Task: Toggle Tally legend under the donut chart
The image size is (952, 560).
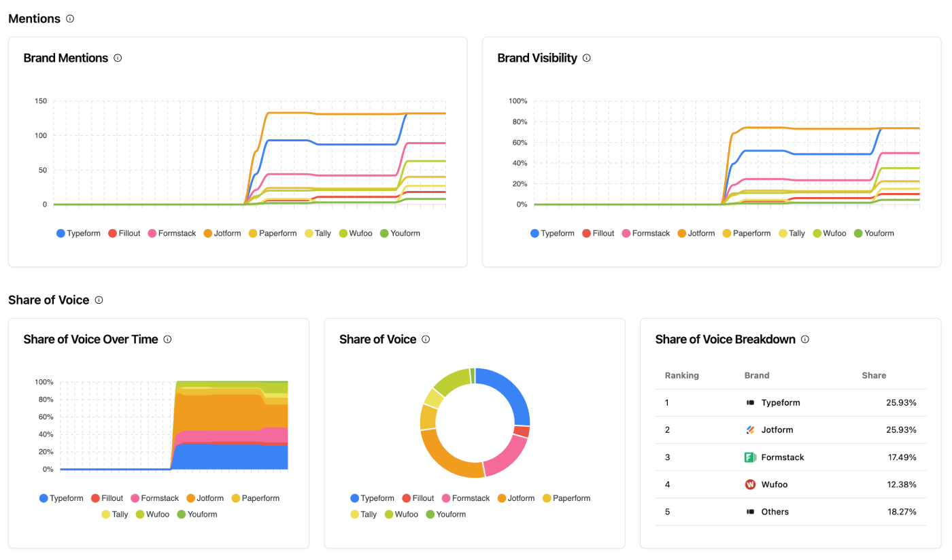Action: 363,515
